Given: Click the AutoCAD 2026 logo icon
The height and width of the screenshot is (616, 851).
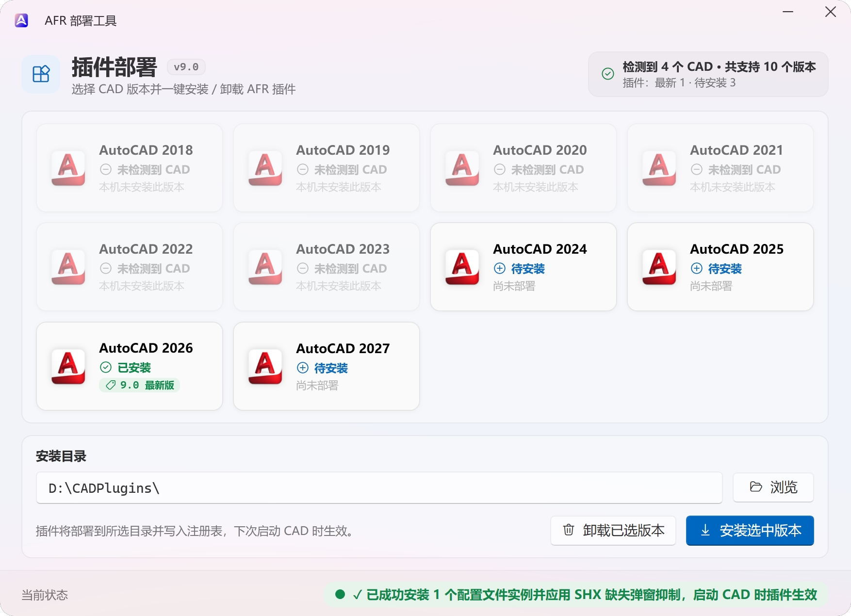Looking at the screenshot, I should click(68, 366).
